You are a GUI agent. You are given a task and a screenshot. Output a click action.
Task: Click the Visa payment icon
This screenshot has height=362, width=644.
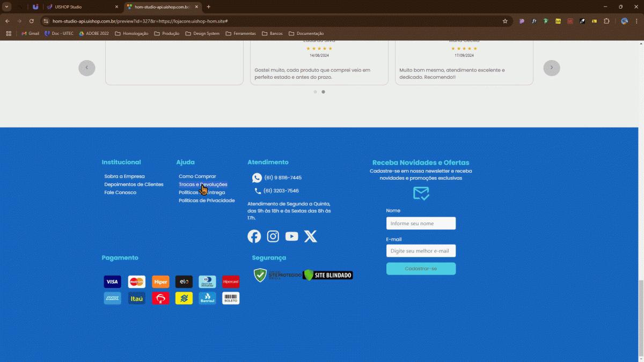pos(112,282)
